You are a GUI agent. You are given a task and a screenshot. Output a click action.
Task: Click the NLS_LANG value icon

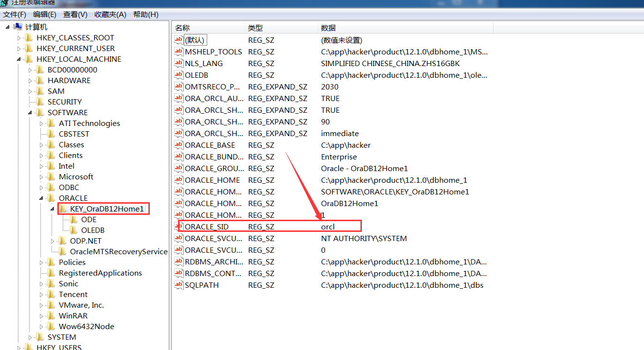[179, 63]
